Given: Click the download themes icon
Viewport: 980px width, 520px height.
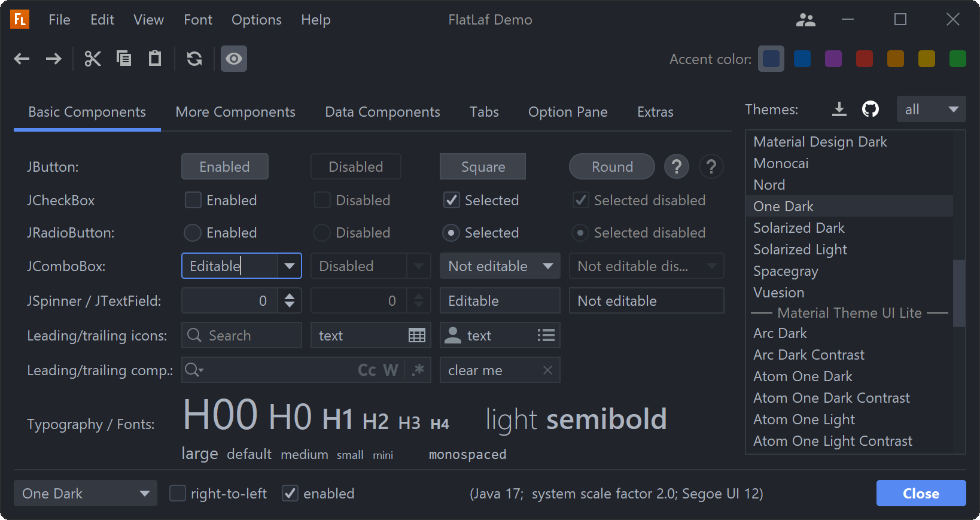Looking at the screenshot, I should [839, 109].
